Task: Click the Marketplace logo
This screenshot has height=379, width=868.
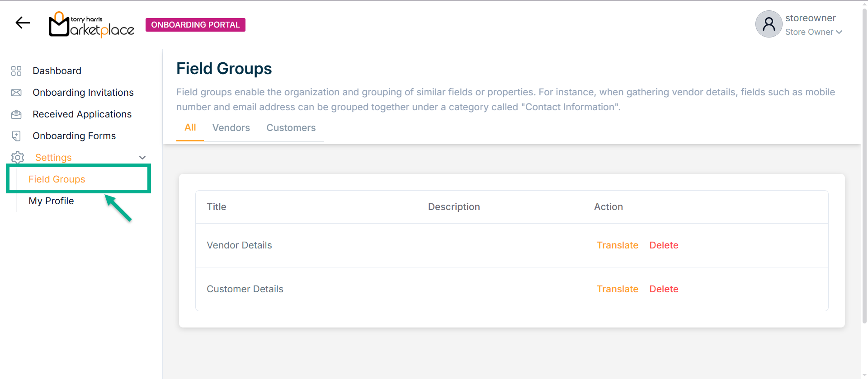Action: pyautogui.click(x=92, y=25)
